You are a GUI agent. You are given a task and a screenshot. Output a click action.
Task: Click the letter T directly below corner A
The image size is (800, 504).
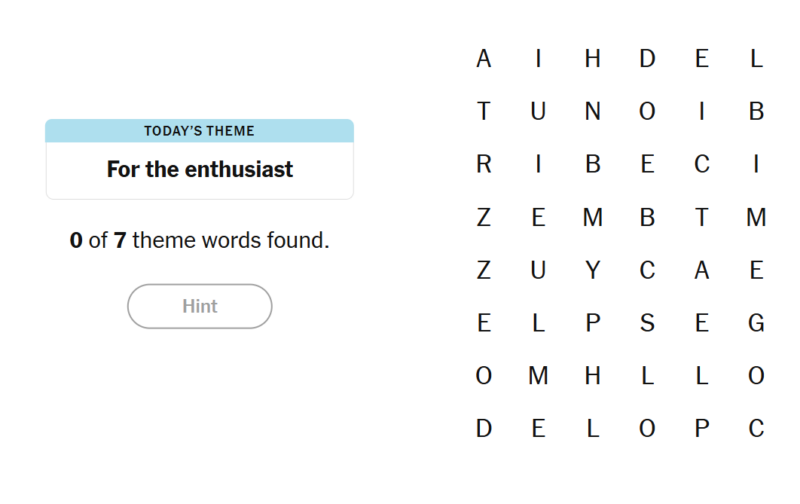point(484,111)
